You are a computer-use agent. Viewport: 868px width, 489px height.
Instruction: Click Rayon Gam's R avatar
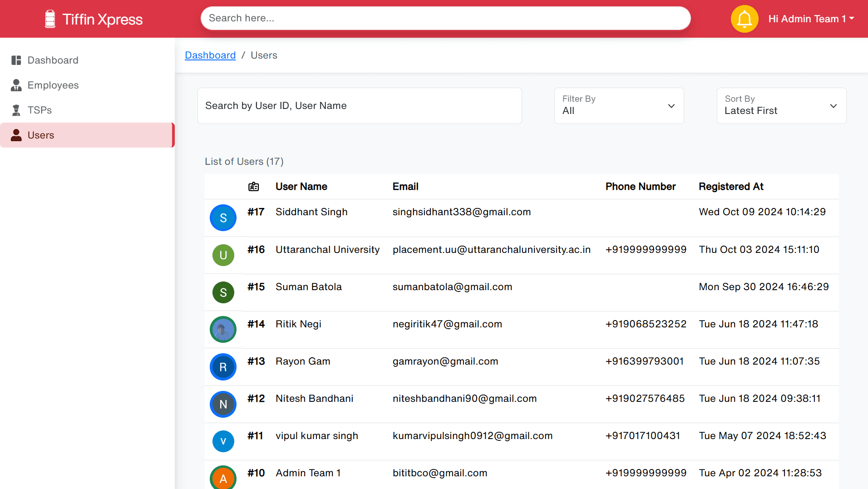pos(223,367)
